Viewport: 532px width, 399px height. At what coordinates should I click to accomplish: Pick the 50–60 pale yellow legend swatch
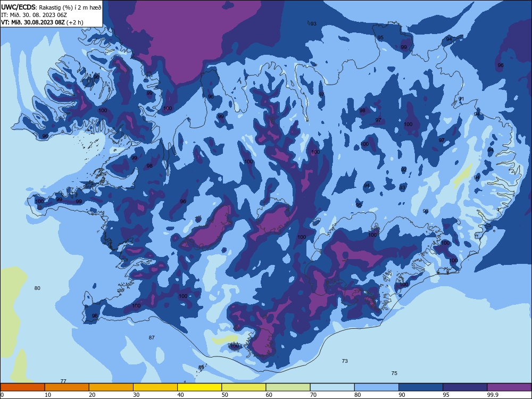(244, 387)
